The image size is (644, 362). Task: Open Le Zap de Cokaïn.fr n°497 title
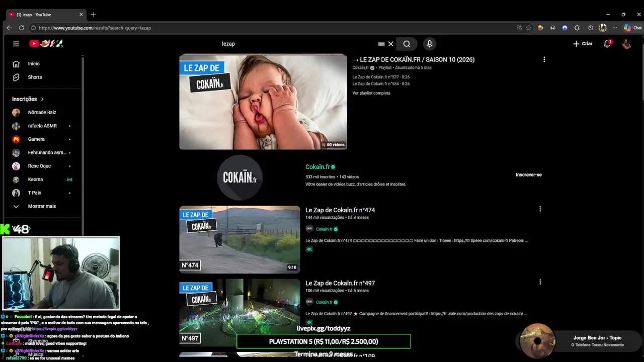point(340,283)
